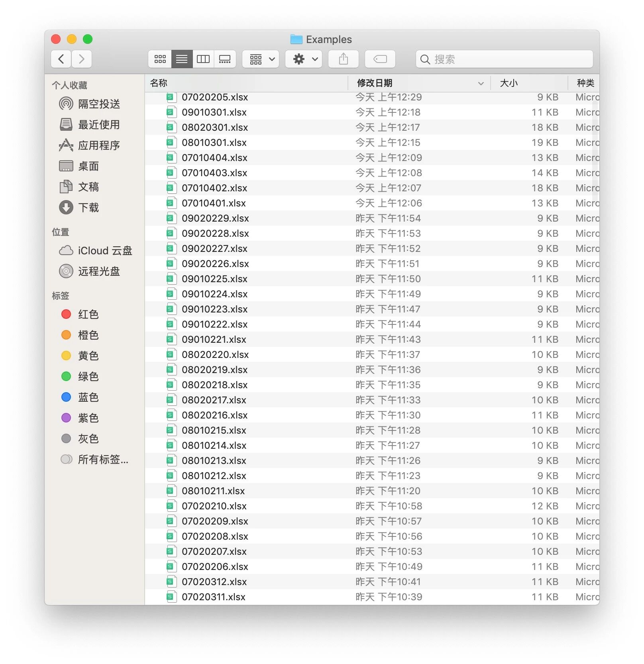The height and width of the screenshot is (664, 644).
Task: Select the file icon of 09010301.xlsx
Action: coord(171,112)
